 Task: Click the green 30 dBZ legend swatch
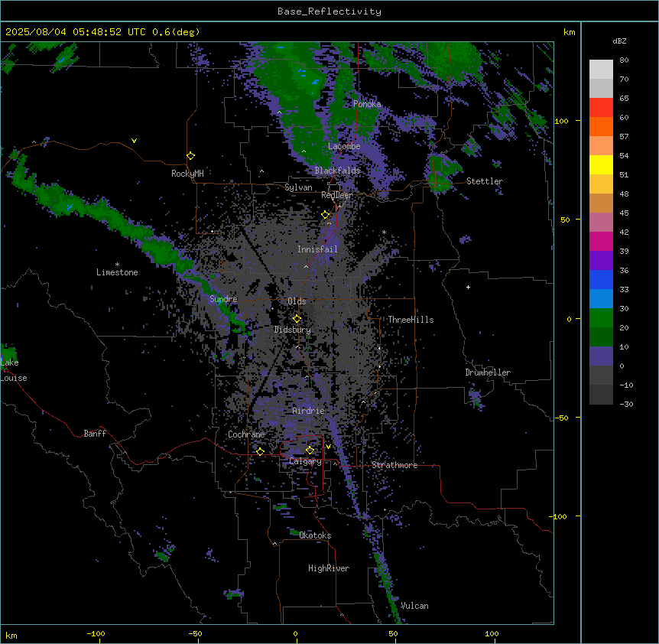601,318
